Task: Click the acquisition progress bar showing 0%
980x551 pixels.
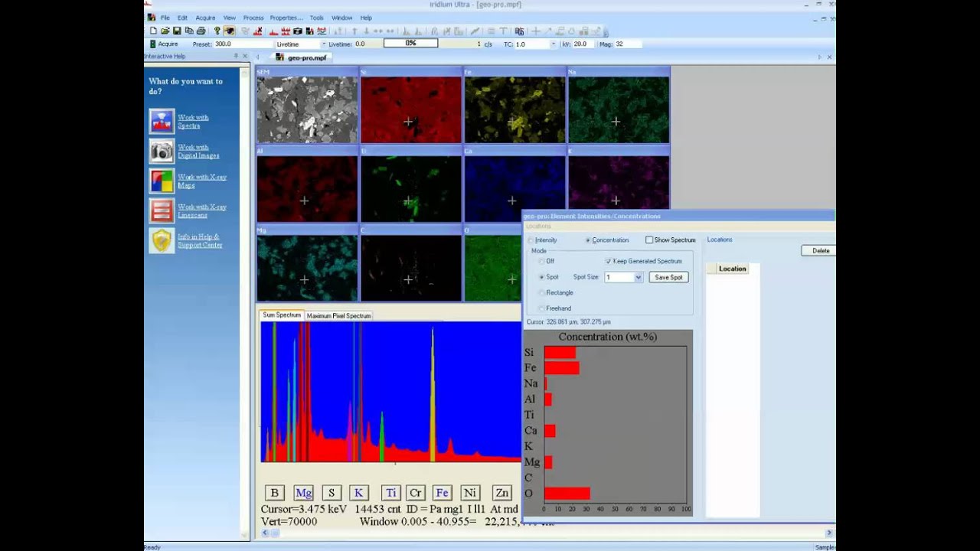Action: [x=410, y=44]
